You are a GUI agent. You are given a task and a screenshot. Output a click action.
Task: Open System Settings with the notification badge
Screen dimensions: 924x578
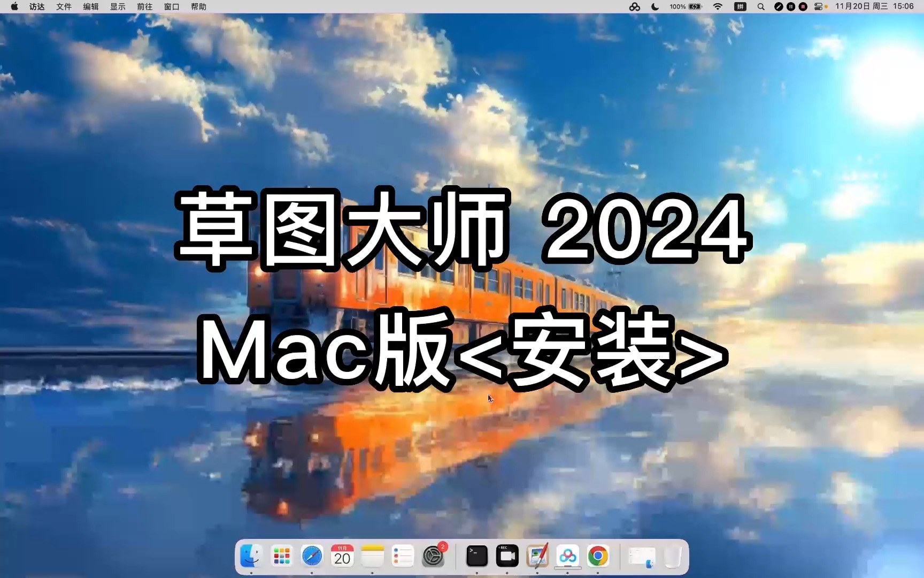pyautogui.click(x=434, y=557)
